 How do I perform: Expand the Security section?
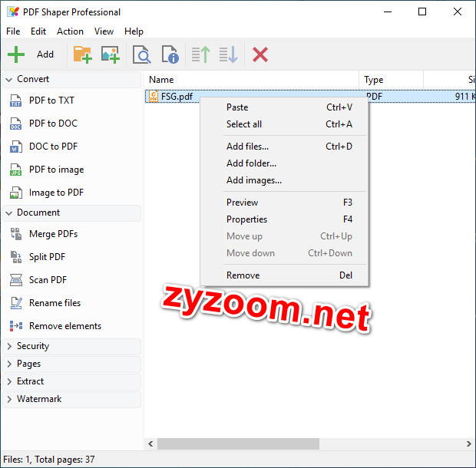tap(9, 346)
